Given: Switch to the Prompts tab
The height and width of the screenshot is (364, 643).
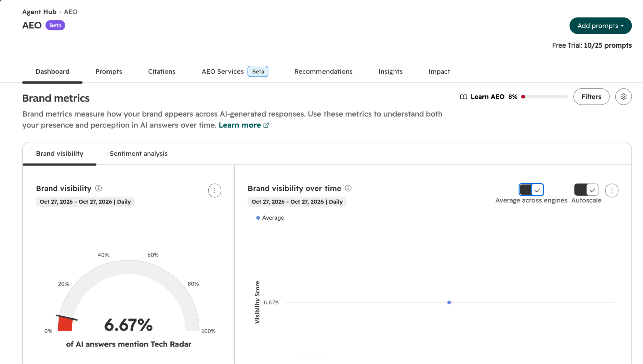Looking at the screenshot, I should tap(109, 71).
